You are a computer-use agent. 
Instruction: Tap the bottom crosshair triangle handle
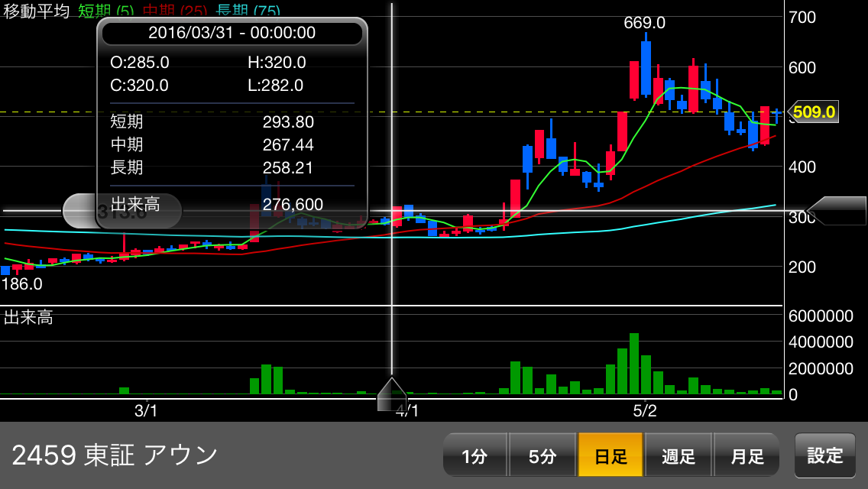click(x=392, y=393)
